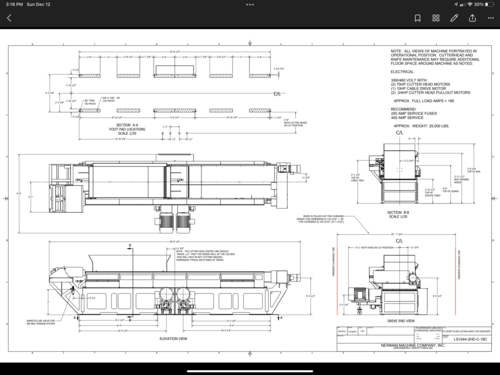Tap the 'FOOT PAD LOCATIONS' caption
Viewport: 500px width, 375px height.
tap(127, 129)
